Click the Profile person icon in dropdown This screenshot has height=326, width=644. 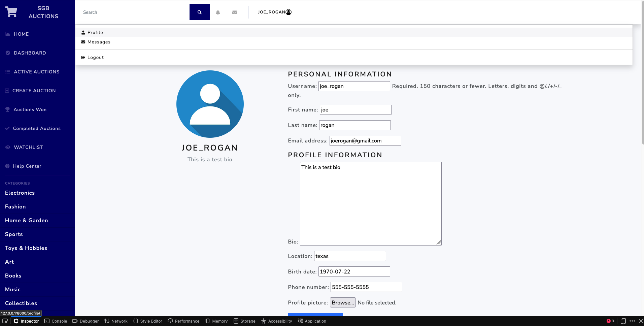(x=83, y=33)
